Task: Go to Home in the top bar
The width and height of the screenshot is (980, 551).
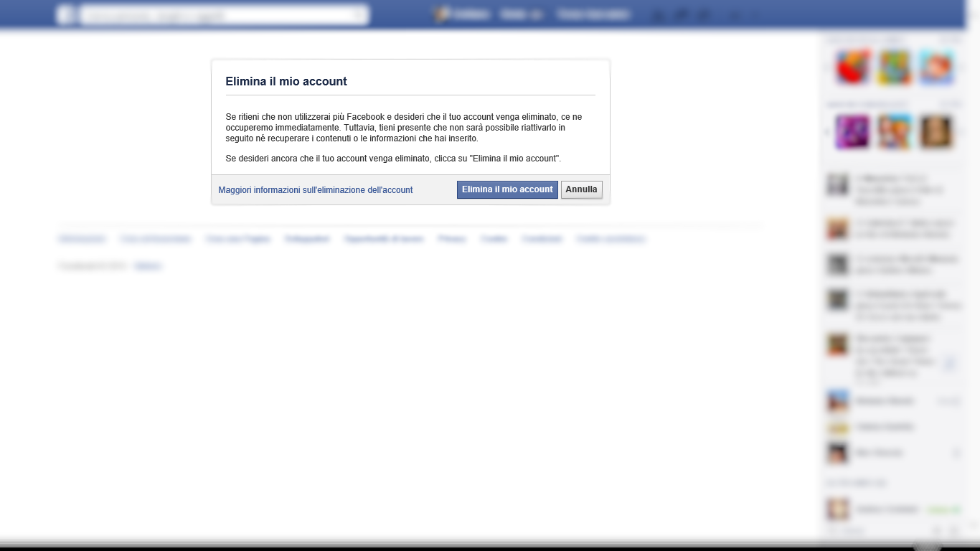Action: pyautogui.click(x=522, y=14)
